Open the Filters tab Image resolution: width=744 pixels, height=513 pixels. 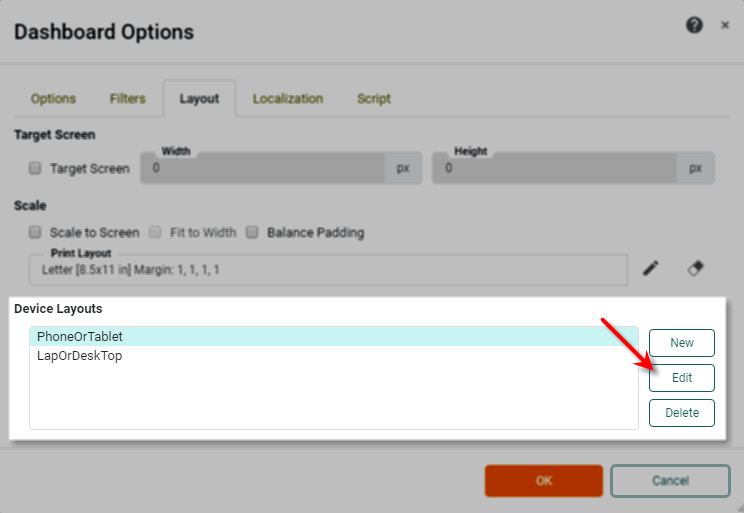[127, 99]
